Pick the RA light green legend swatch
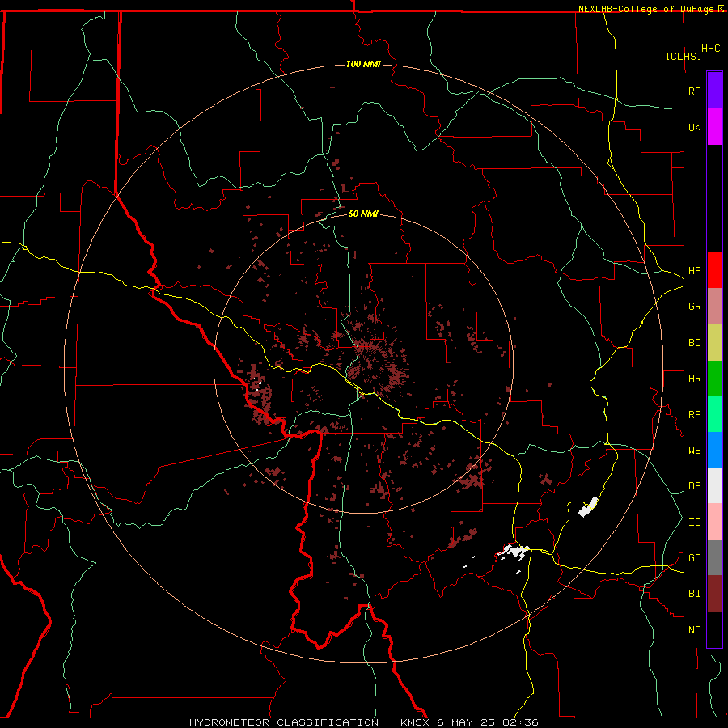The width and height of the screenshot is (728, 728). click(x=714, y=414)
